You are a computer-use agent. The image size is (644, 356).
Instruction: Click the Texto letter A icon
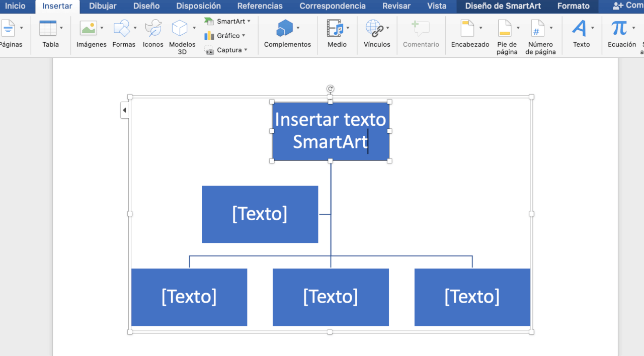(579, 28)
